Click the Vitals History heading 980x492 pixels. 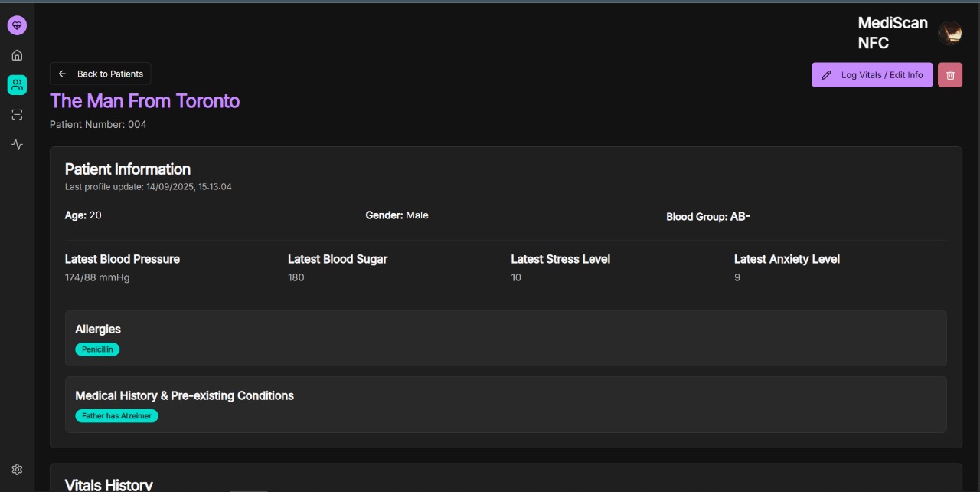coord(109,485)
